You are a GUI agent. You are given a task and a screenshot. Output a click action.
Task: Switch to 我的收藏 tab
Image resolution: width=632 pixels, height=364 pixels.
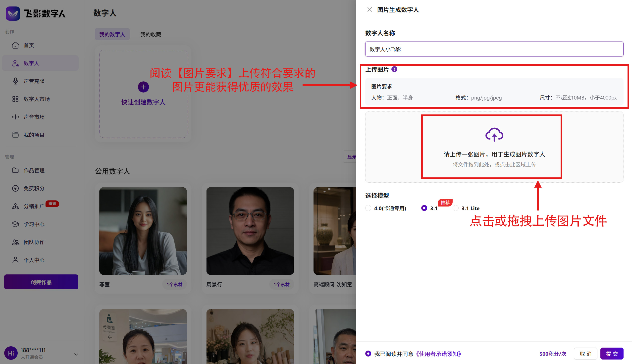pyautogui.click(x=151, y=34)
